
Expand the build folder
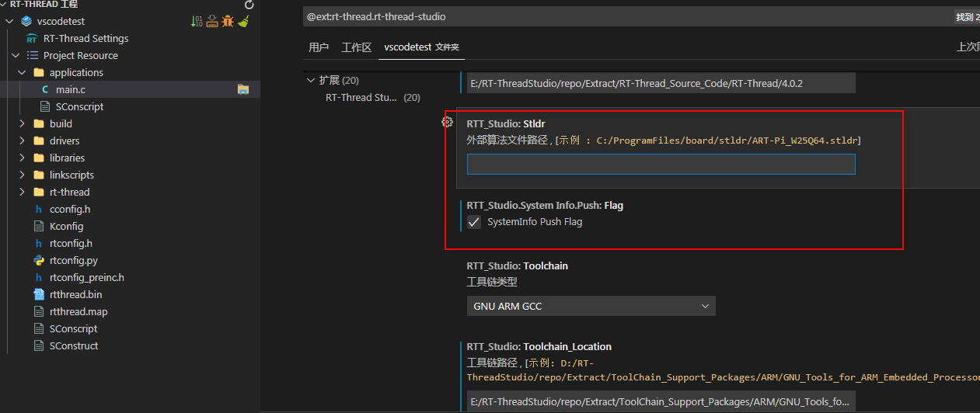(22, 124)
